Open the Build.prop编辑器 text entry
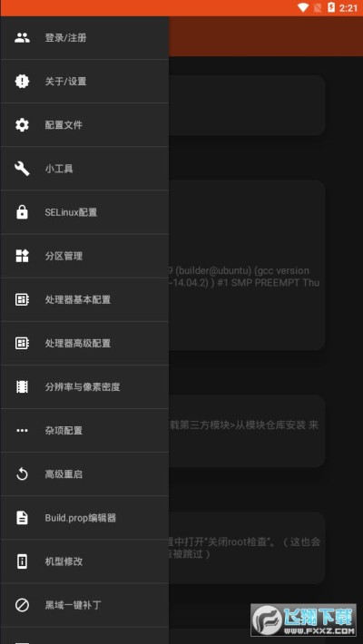The height and width of the screenshot is (644, 363). [x=81, y=518]
